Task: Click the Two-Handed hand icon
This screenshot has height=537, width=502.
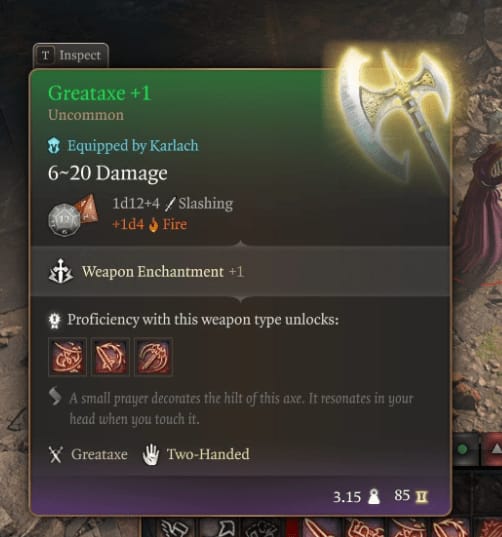Action: point(151,455)
